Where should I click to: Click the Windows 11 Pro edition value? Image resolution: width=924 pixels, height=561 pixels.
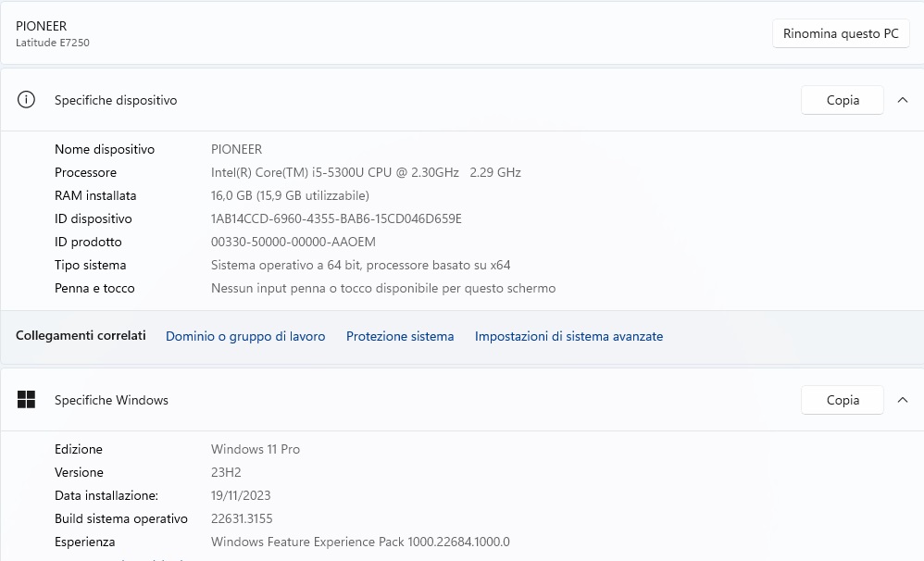256,449
